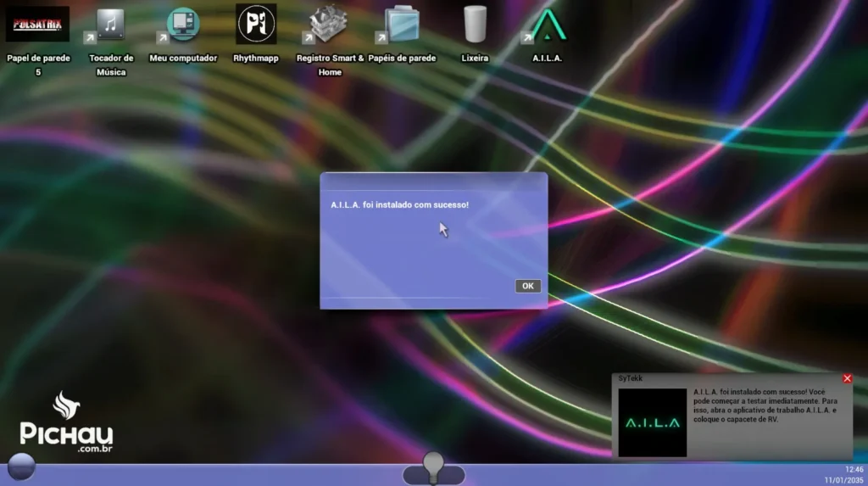868x486 pixels.
Task: Dismiss the SyTekk notification with red X
Action: coord(847,378)
